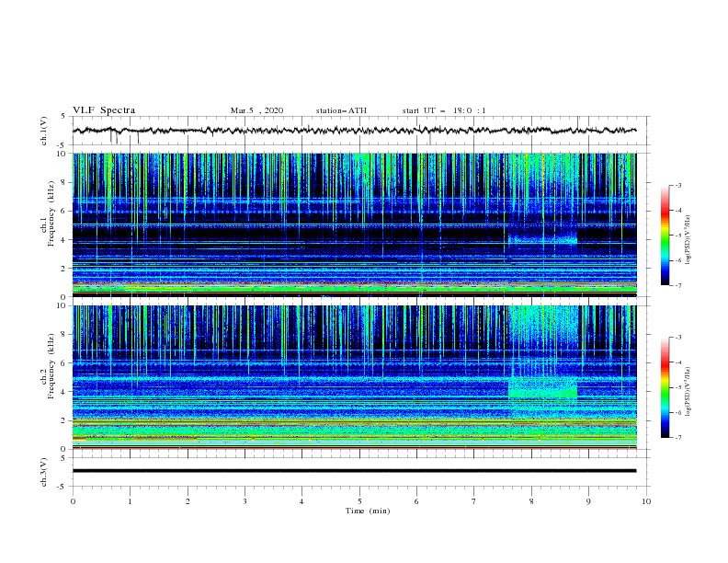Click the bright burst near 4 kHz in ch.2 spectrogram
This screenshot has width=728, height=563.
[542, 388]
